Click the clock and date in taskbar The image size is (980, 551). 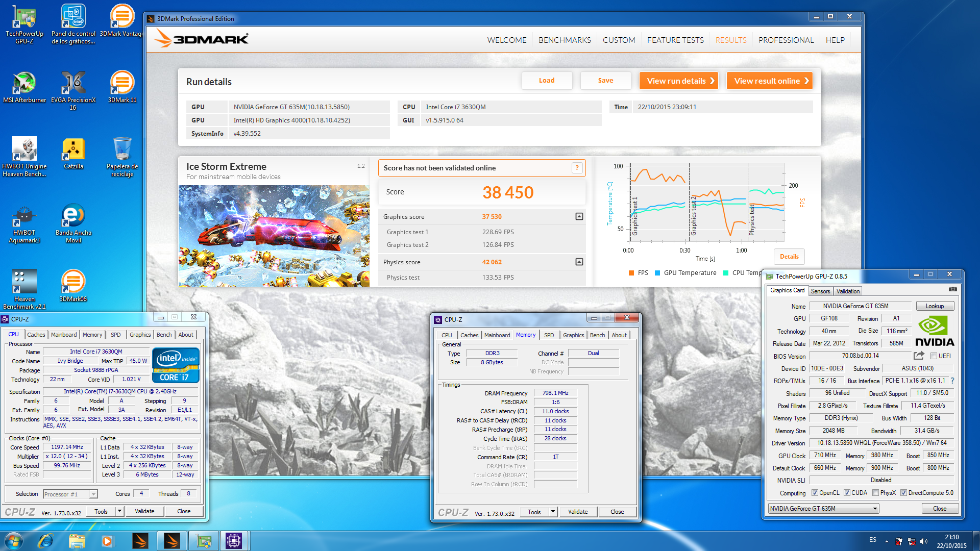click(951, 541)
